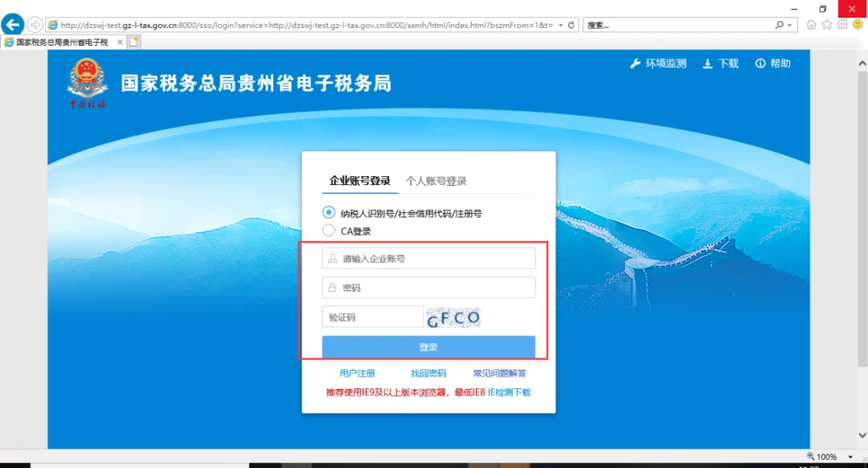Click the search magnifier icon
The width and height of the screenshot is (868, 468).
click(780, 25)
